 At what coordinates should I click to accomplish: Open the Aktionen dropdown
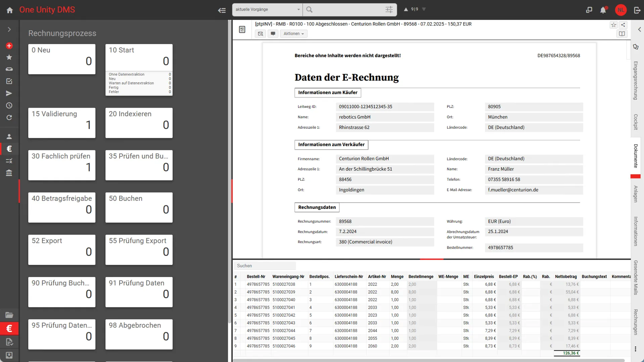tap(294, 34)
